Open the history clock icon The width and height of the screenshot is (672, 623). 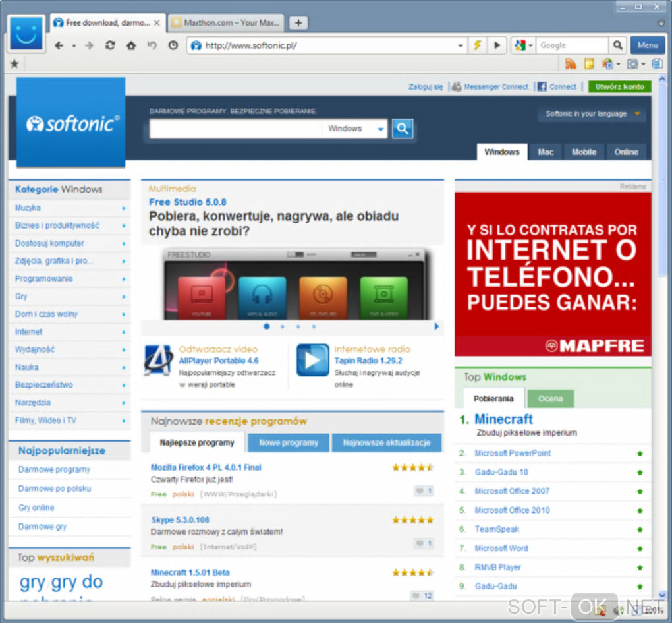click(x=173, y=45)
